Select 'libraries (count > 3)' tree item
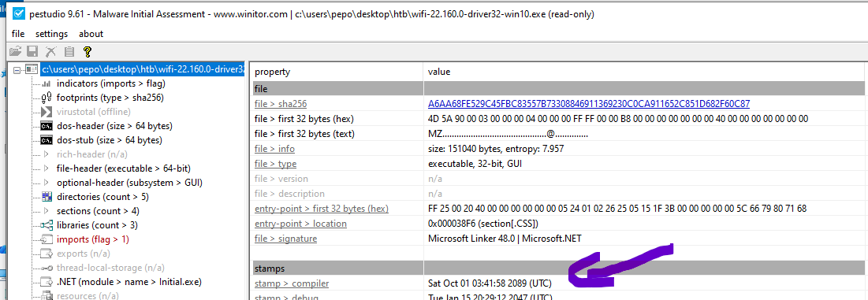This screenshot has width=868, height=300. point(97,225)
